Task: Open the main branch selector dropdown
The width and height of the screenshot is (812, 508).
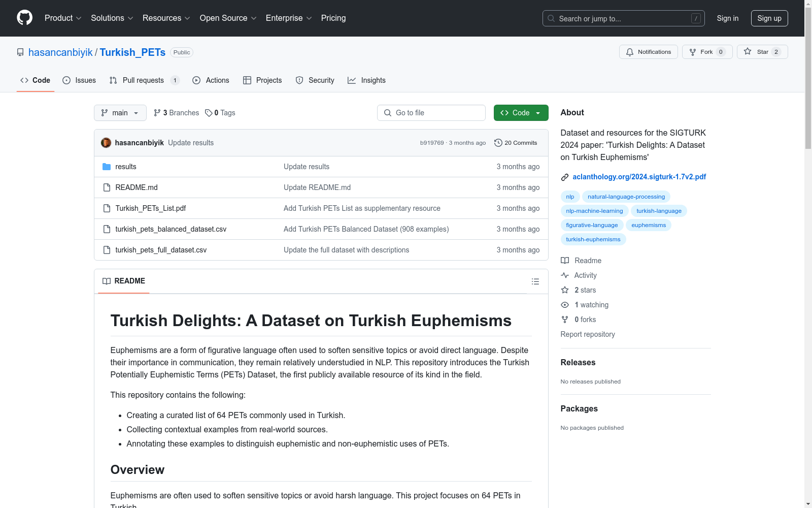Action: click(x=120, y=113)
